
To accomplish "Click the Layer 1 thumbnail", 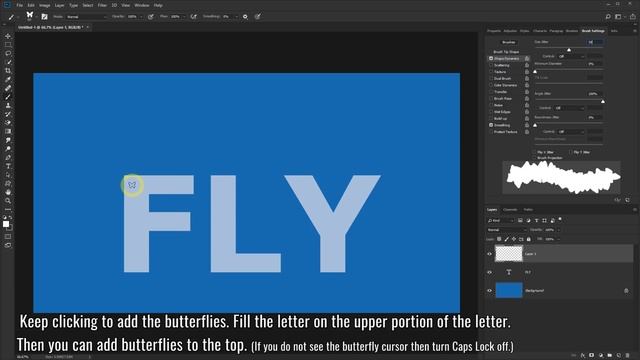I will (x=509, y=254).
